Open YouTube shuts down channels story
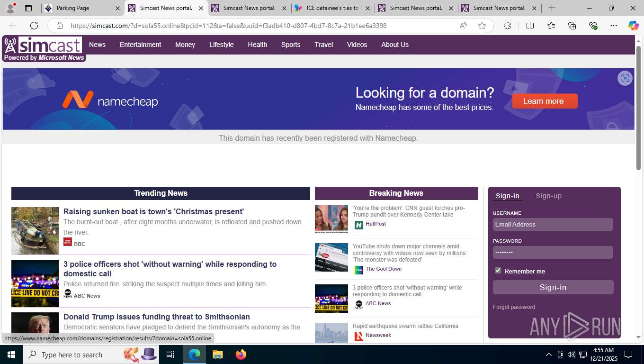The height and width of the screenshot is (364, 644). pos(410,253)
